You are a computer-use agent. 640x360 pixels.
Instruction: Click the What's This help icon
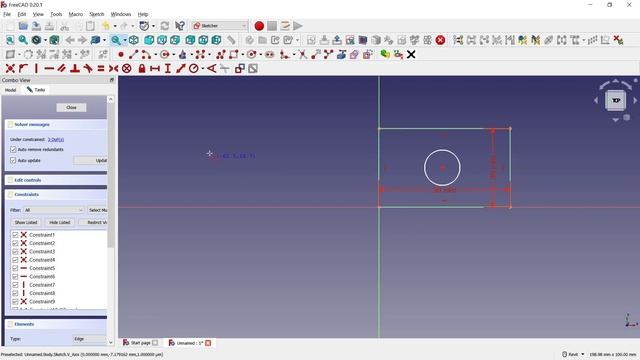(x=180, y=26)
